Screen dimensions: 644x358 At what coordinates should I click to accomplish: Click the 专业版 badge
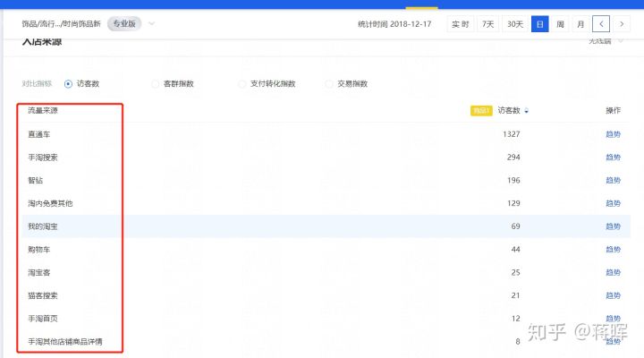pos(124,24)
